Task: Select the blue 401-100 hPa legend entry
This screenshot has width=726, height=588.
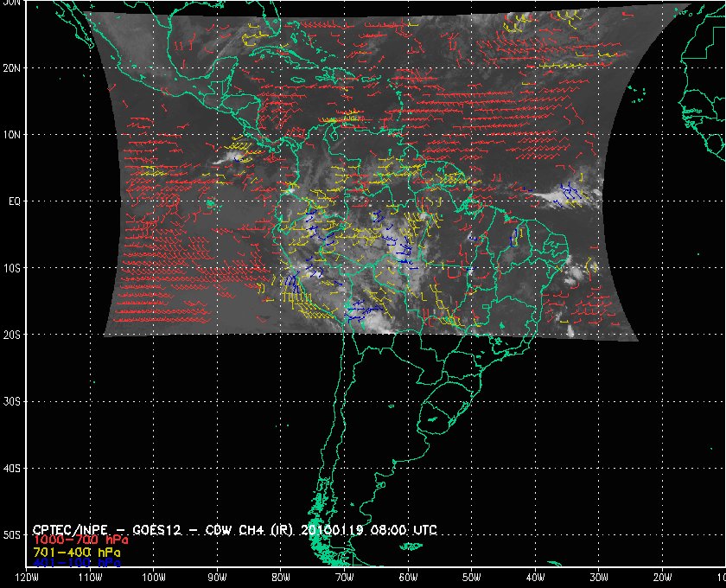Action: coord(76,563)
